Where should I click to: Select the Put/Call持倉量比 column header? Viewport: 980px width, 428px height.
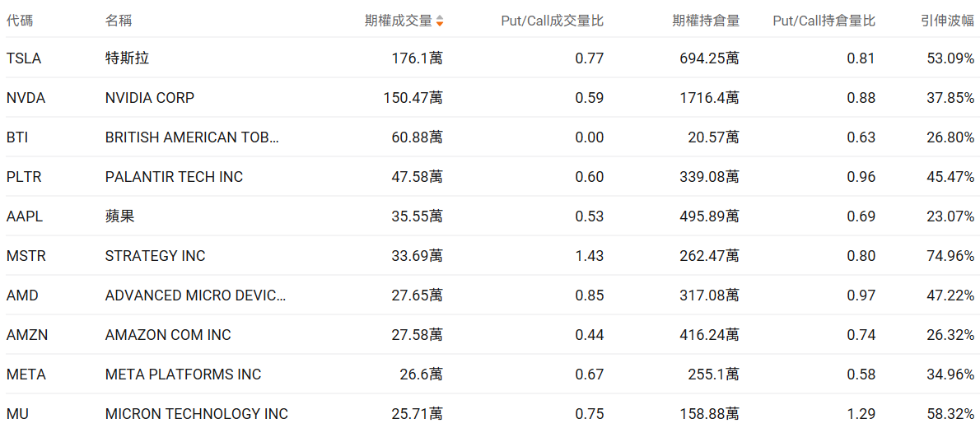click(824, 21)
